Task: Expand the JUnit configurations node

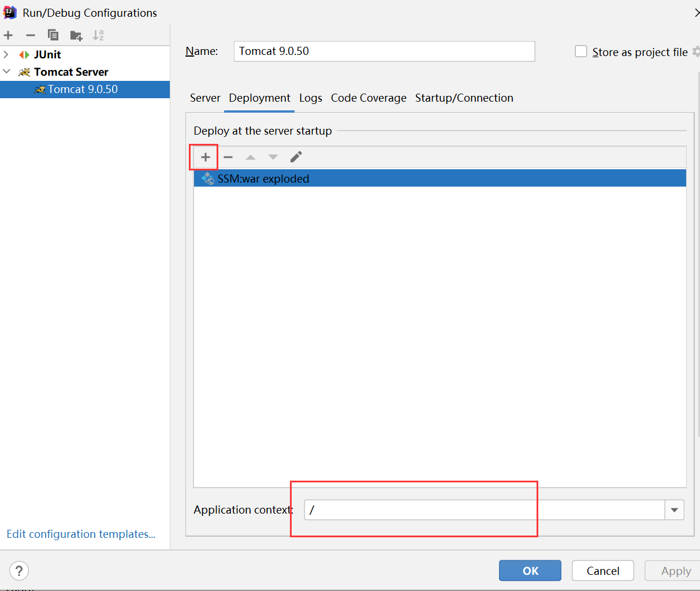Action: (6, 54)
